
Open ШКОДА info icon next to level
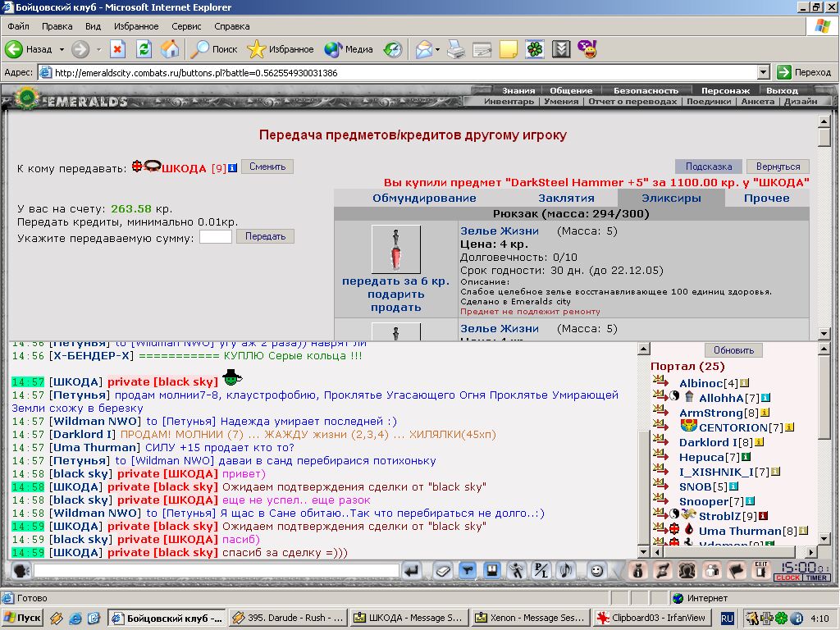pyautogui.click(x=232, y=168)
